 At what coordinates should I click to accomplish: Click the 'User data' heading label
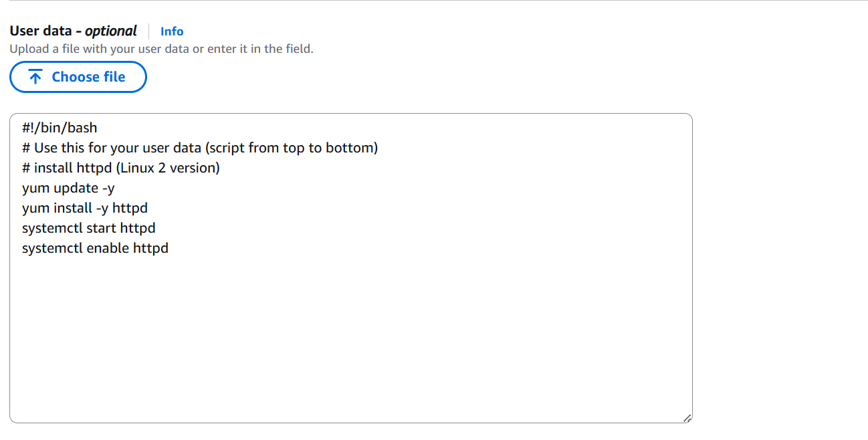[x=40, y=31]
